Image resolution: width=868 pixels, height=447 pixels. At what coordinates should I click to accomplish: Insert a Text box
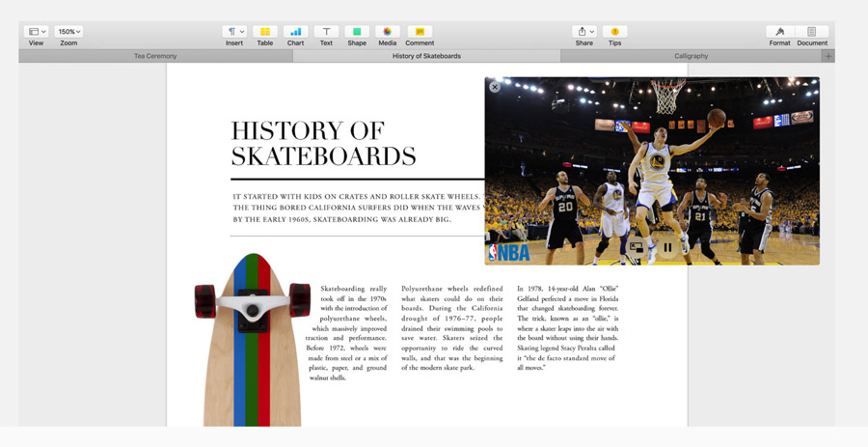[326, 32]
